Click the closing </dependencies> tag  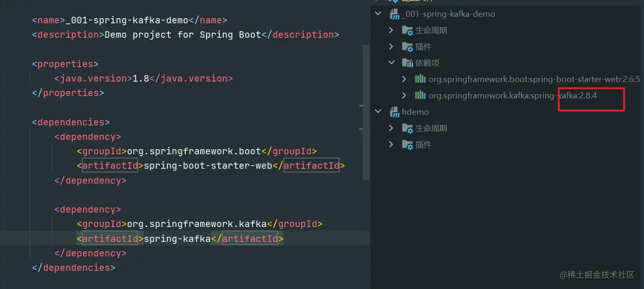[x=74, y=268]
